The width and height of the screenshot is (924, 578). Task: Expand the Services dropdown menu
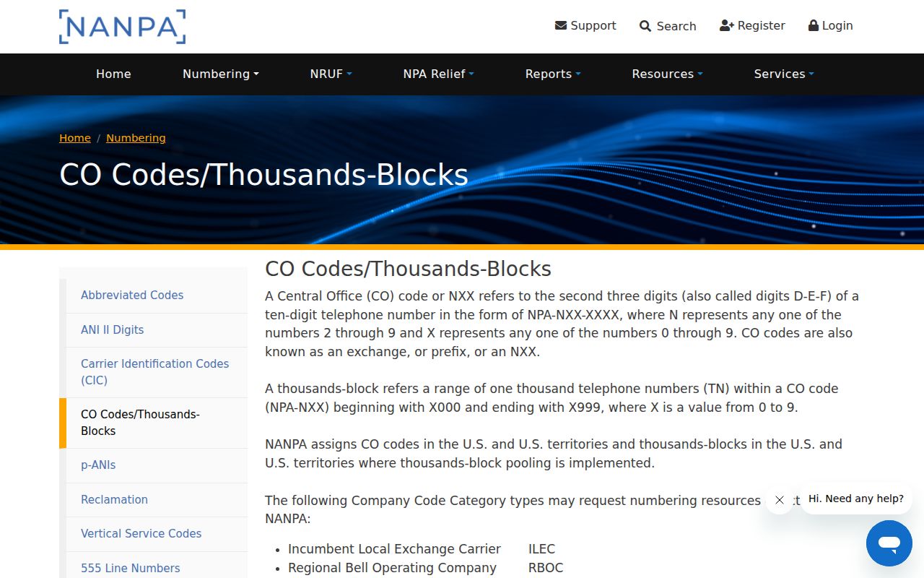(x=784, y=74)
